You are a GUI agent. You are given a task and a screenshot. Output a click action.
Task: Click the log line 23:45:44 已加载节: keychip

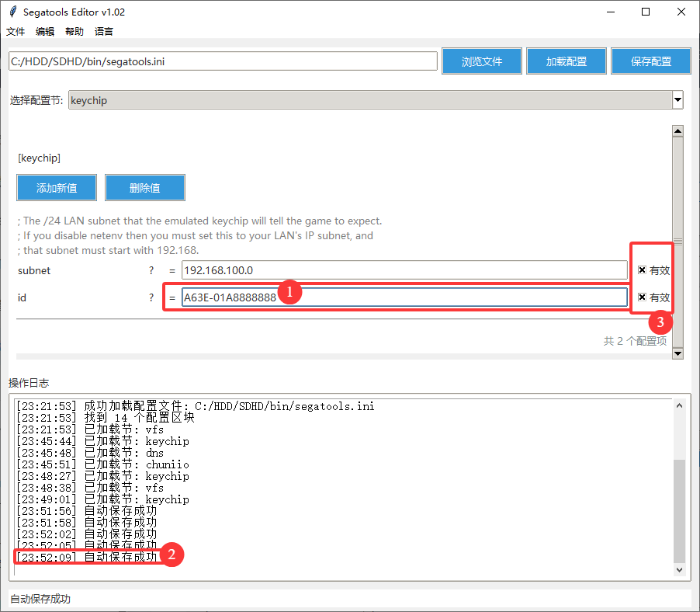(102, 441)
